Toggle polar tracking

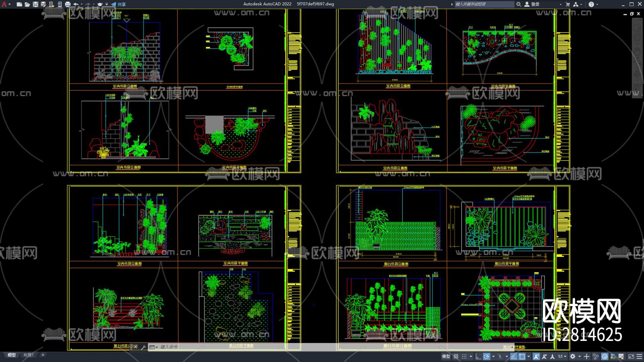pyautogui.click(x=487, y=357)
